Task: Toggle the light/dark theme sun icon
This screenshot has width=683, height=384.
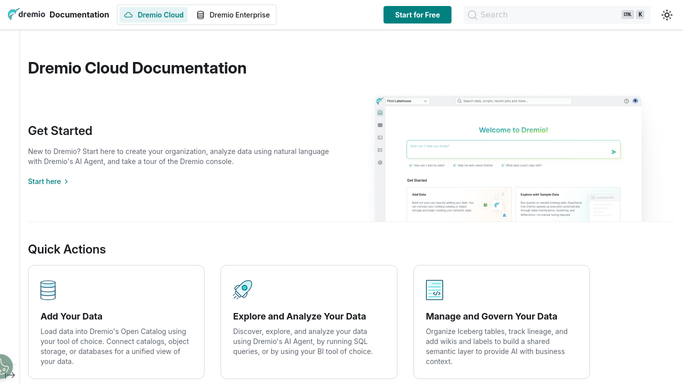Action: (x=667, y=15)
